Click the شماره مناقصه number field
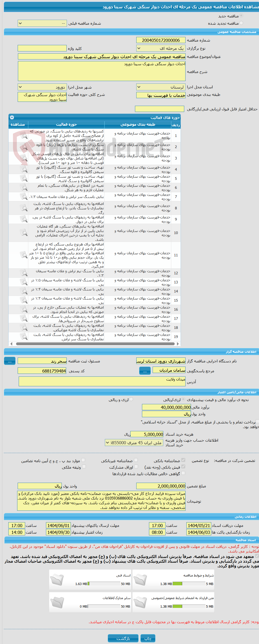This screenshot has width=259, height=644. (161, 40)
